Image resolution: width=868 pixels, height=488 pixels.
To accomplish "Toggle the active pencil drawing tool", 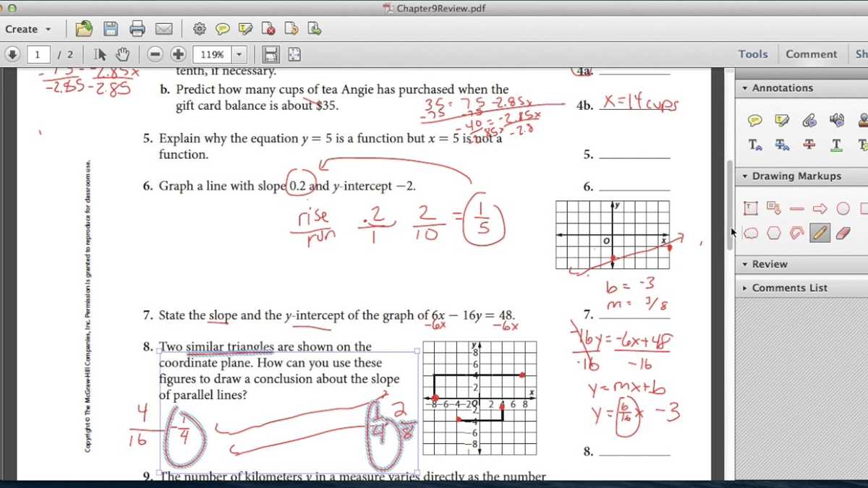I will 820,233.
